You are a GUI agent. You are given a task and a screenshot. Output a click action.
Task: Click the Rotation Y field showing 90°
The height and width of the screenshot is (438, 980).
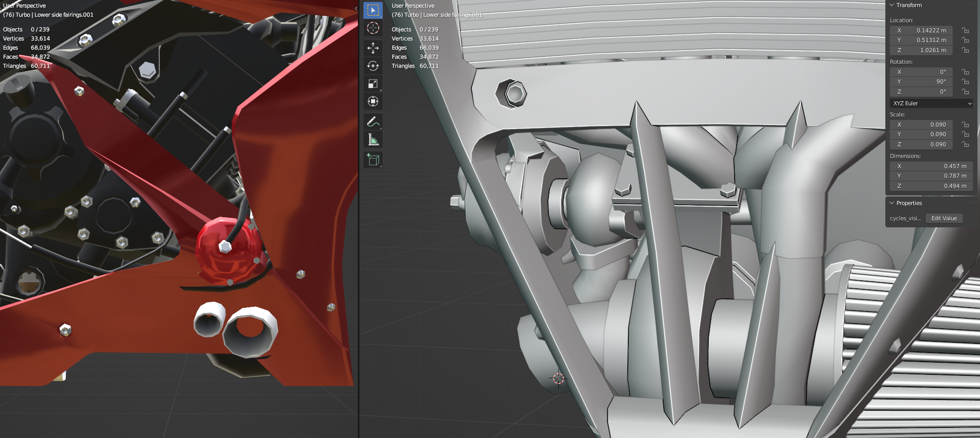tap(921, 82)
